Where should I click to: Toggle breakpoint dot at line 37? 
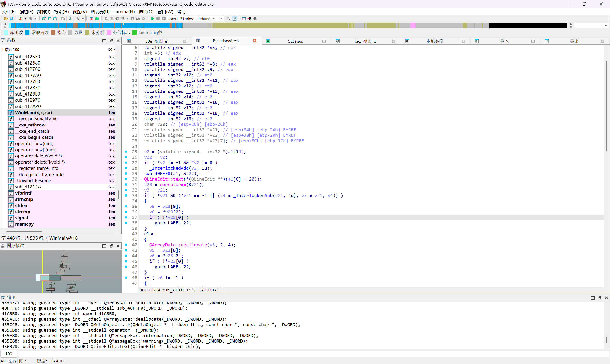(126, 217)
